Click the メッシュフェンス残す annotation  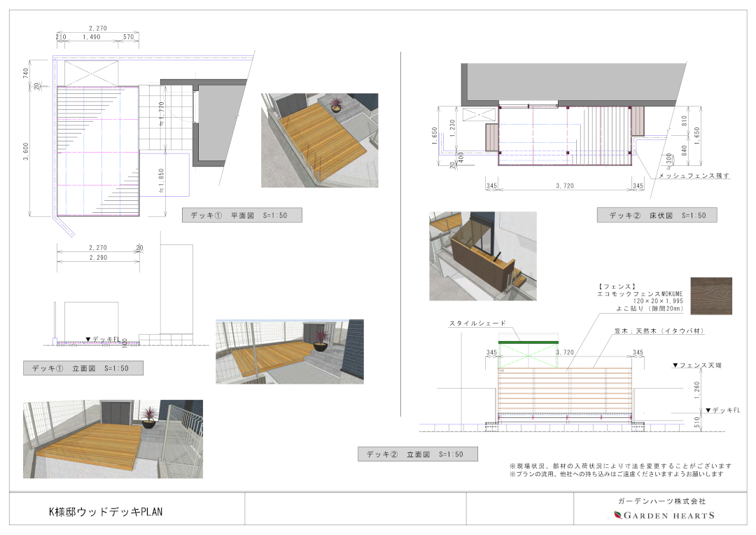[x=694, y=176]
